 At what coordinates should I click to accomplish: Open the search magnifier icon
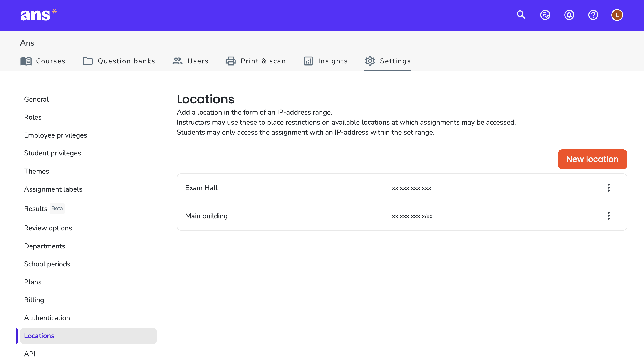point(521,15)
